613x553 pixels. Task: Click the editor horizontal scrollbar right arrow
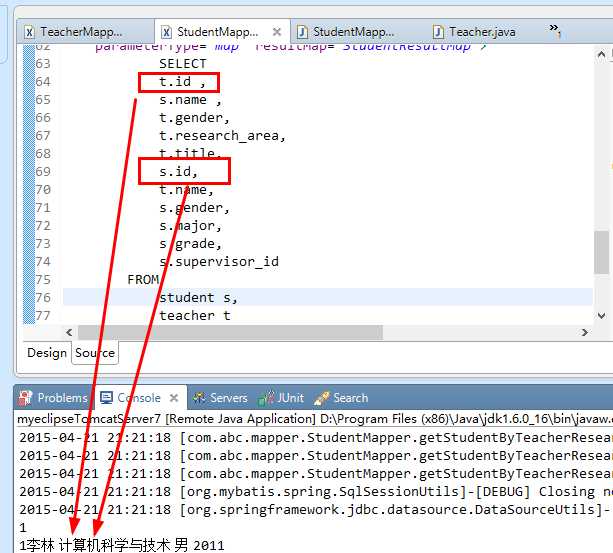585,332
